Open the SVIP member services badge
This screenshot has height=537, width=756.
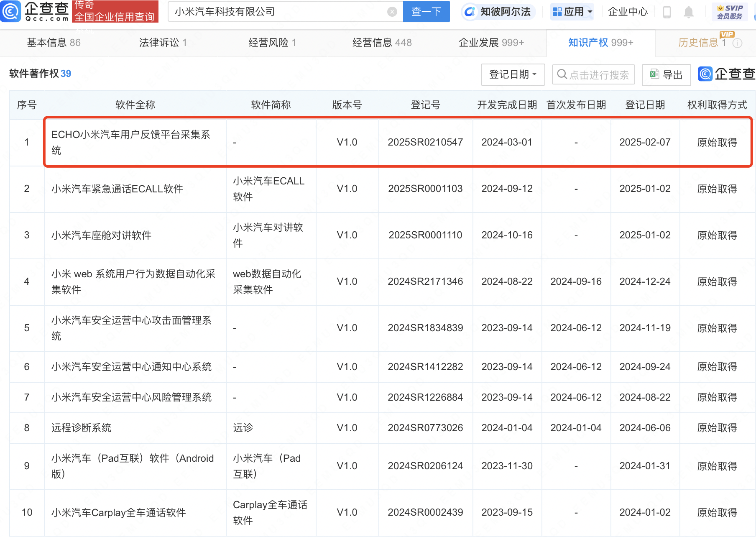pos(730,12)
